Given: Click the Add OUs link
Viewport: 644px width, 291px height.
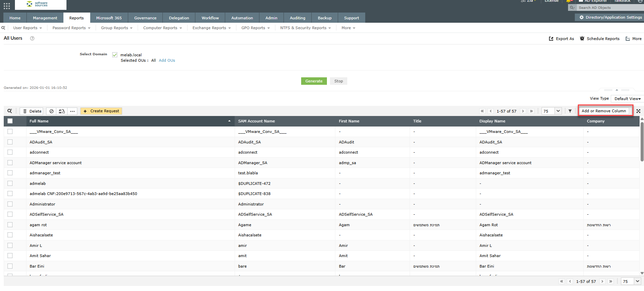Looking at the screenshot, I should click(167, 60).
